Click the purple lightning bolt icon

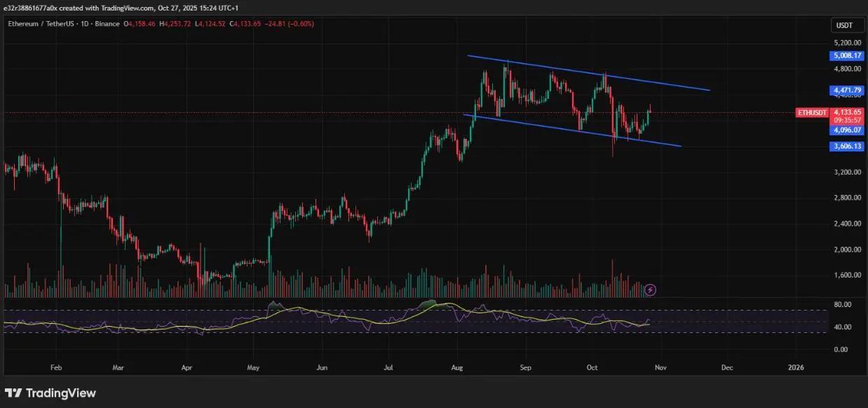[x=650, y=289]
